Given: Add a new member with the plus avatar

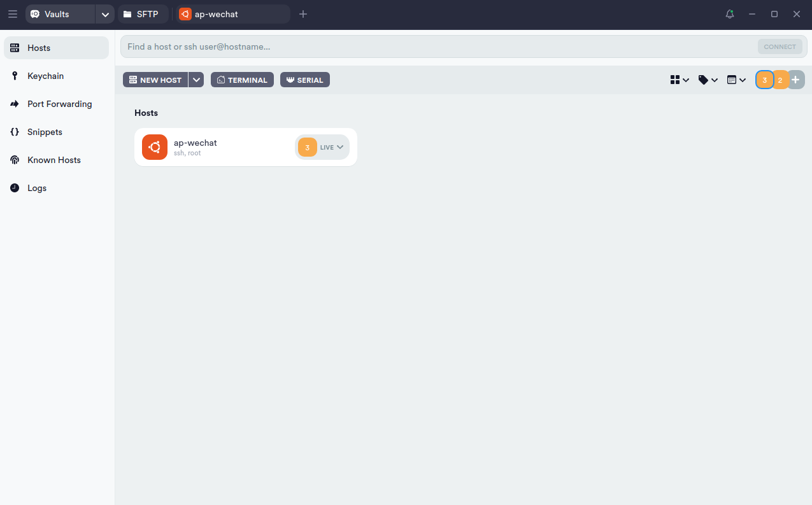Looking at the screenshot, I should point(795,80).
